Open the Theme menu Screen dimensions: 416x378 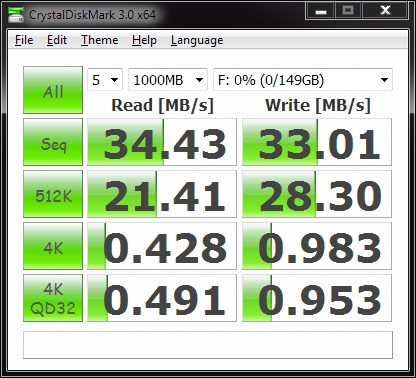click(99, 40)
